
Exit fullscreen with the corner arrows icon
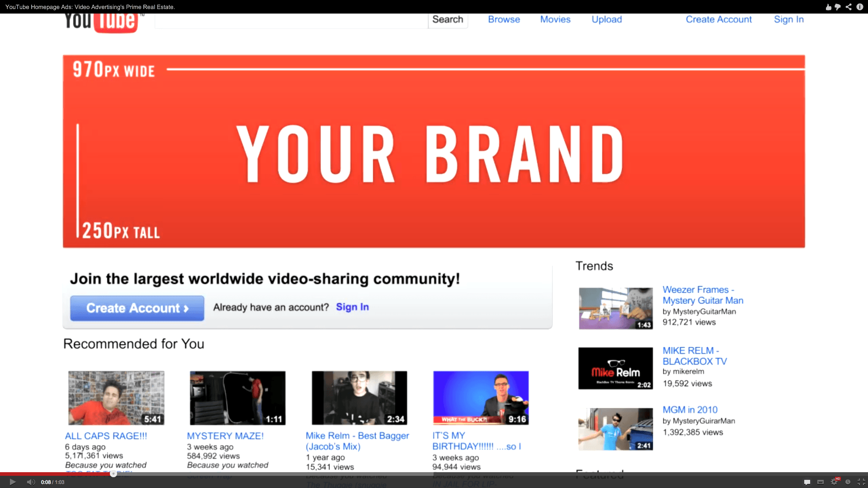861,482
